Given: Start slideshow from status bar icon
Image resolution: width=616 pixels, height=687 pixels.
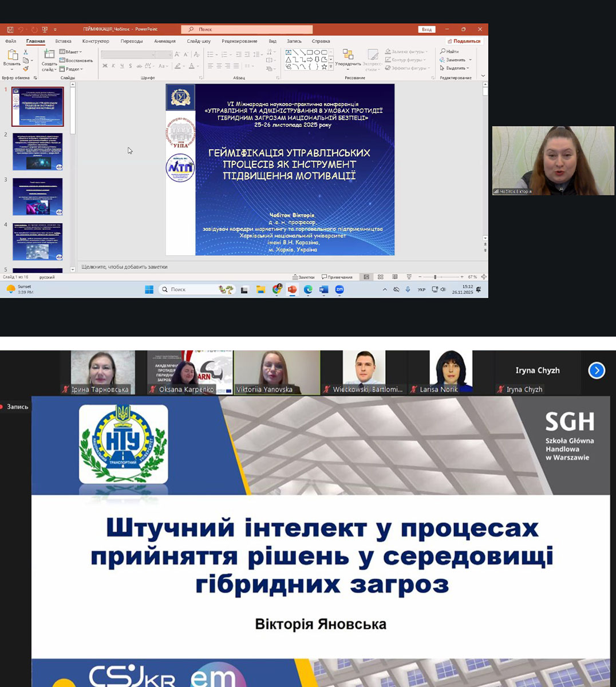Looking at the screenshot, I should (409, 277).
